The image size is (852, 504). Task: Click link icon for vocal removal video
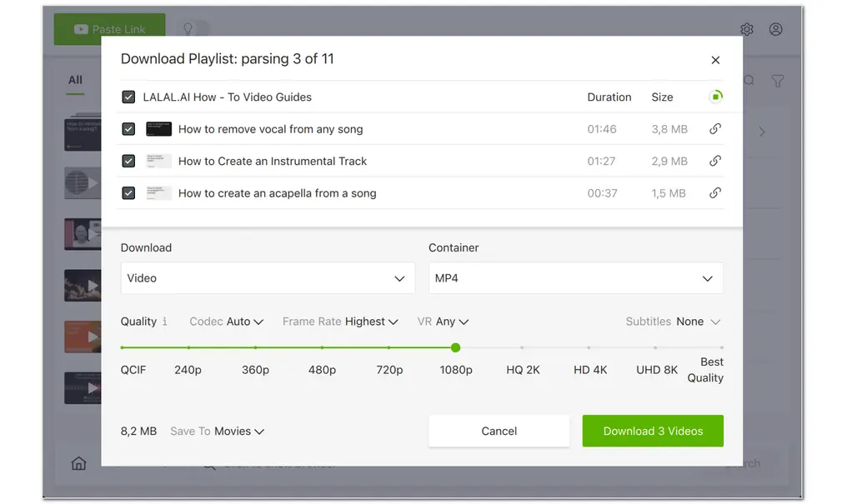click(x=714, y=129)
